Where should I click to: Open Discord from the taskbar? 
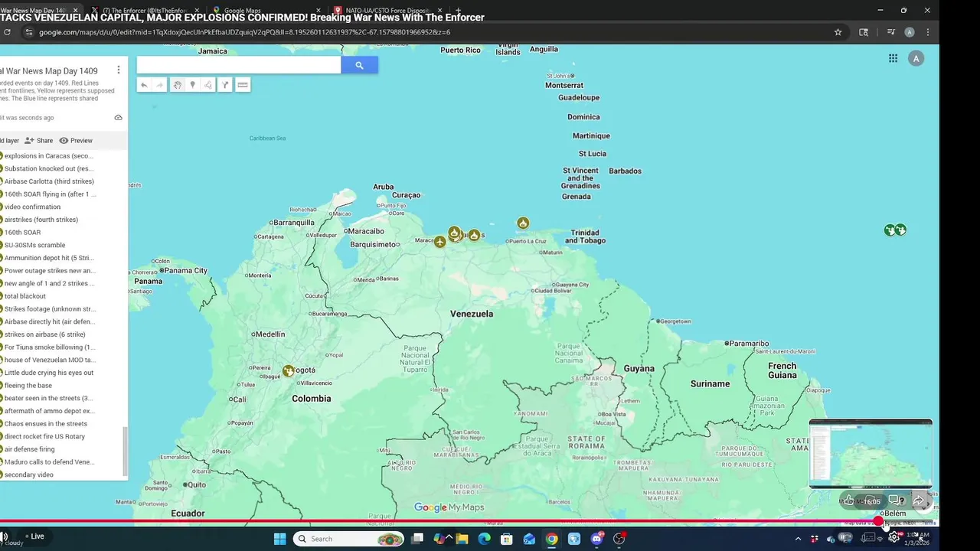(x=597, y=539)
